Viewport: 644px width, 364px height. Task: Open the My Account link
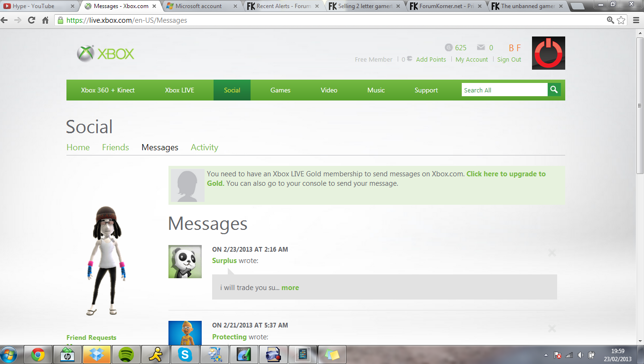472,59
